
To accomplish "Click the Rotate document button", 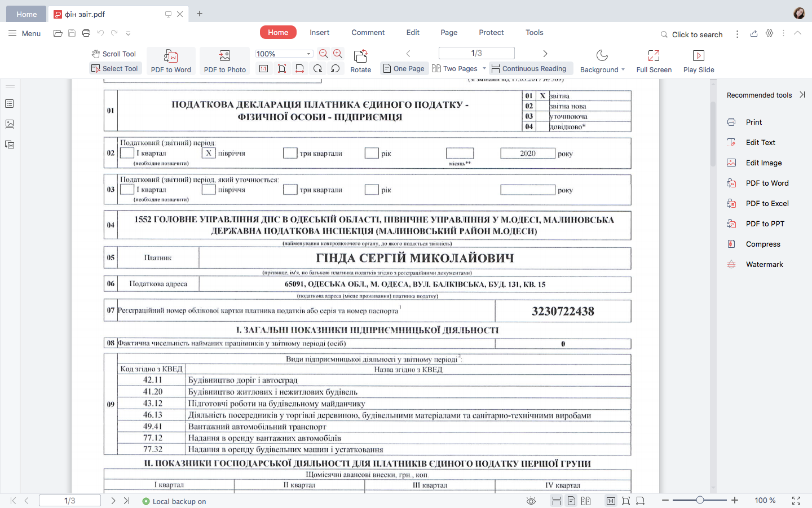I will (361, 62).
